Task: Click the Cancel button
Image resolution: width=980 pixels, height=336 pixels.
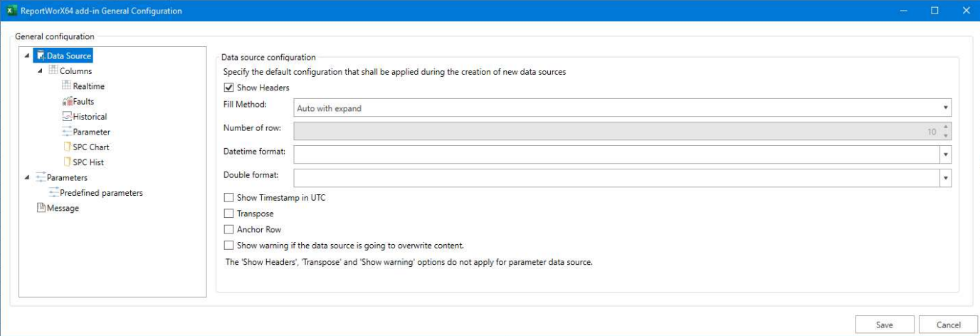Action: [949, 325]
